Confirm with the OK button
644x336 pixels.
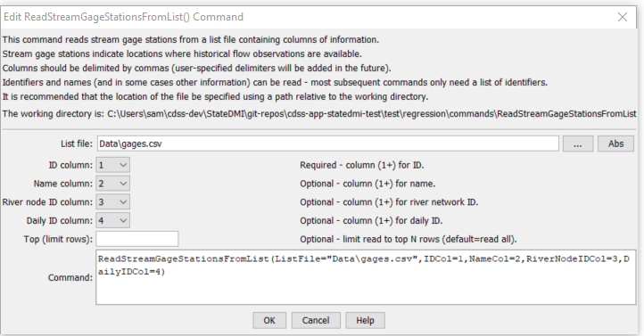point(269,321)
